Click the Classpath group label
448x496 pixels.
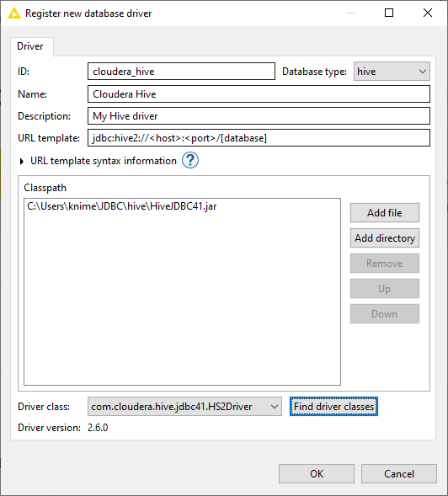click(45, 188)
